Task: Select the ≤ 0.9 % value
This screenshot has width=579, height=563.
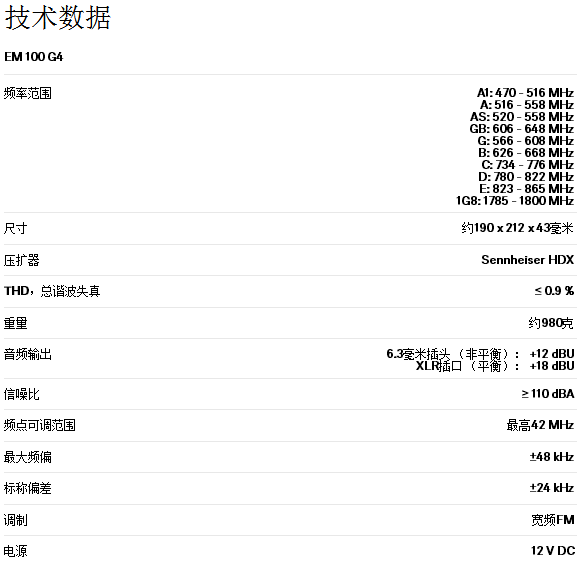Action: click(554, 291)
